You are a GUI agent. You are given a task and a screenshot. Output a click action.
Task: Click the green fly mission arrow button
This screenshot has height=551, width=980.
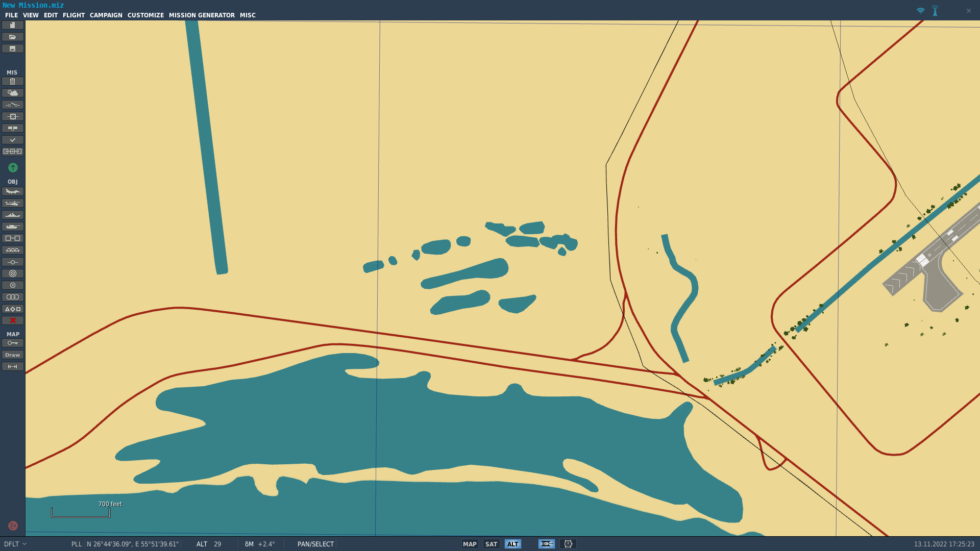coord(13,167)
